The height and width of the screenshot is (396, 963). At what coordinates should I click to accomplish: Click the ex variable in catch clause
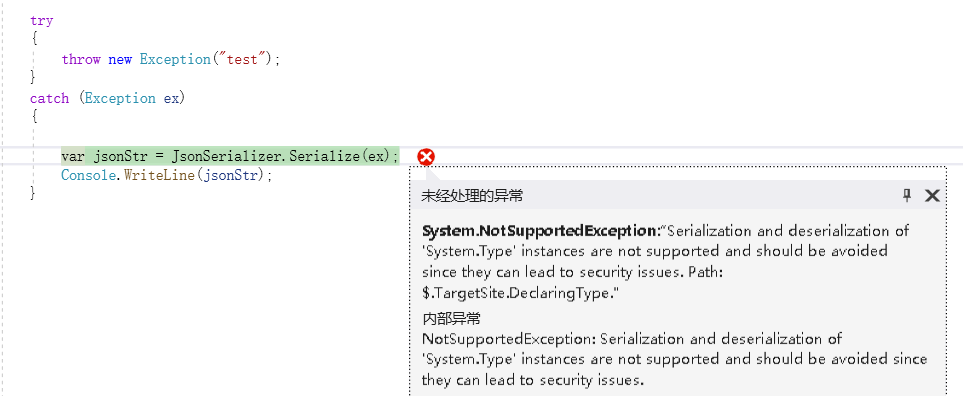click(x=170, y=98)
